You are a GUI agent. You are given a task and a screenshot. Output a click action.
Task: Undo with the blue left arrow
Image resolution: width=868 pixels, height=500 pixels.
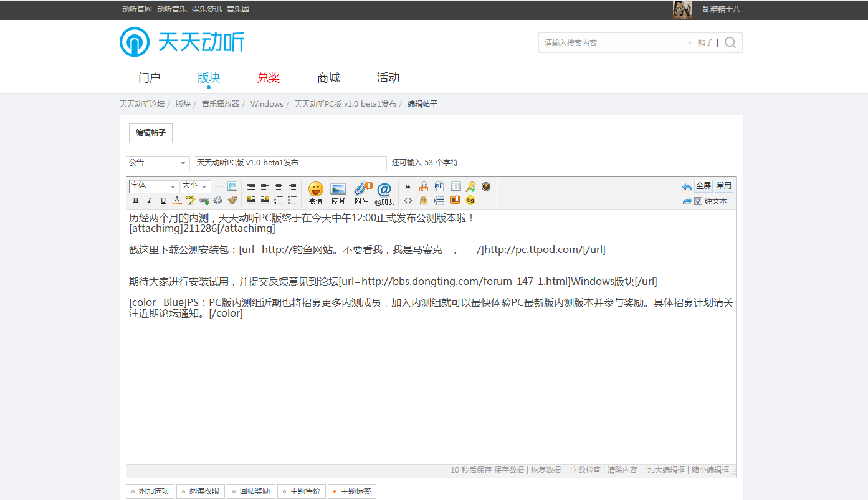[687, 186]
